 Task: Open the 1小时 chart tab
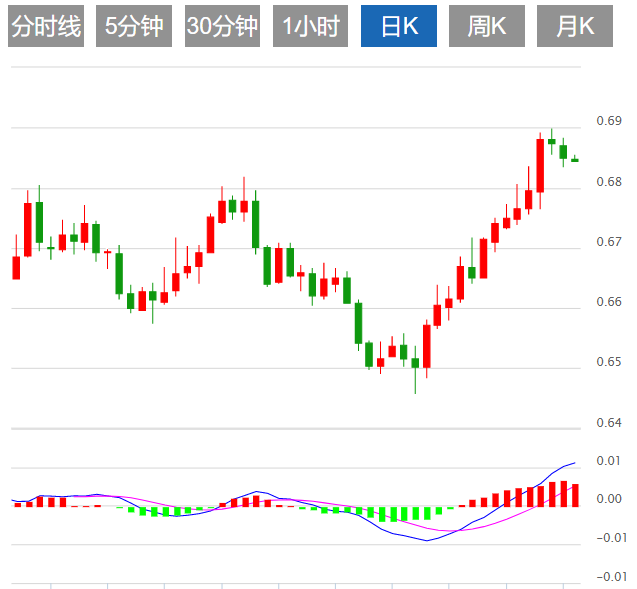tap(310, 26)
